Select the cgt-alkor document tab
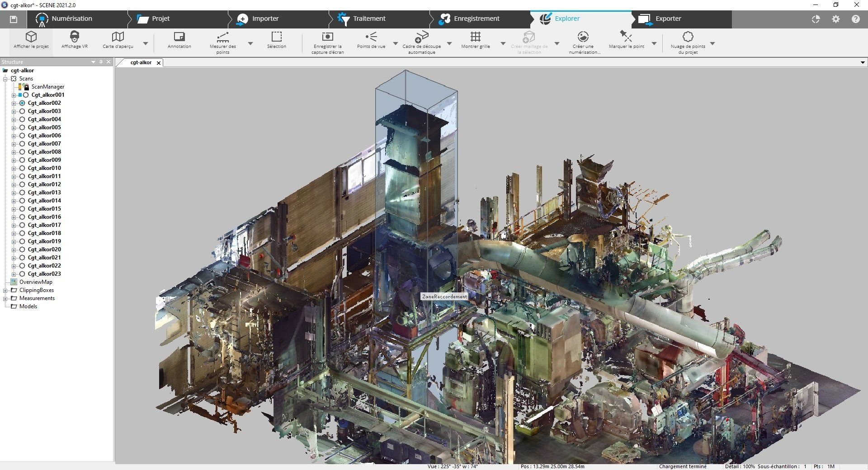 (141, 63)
